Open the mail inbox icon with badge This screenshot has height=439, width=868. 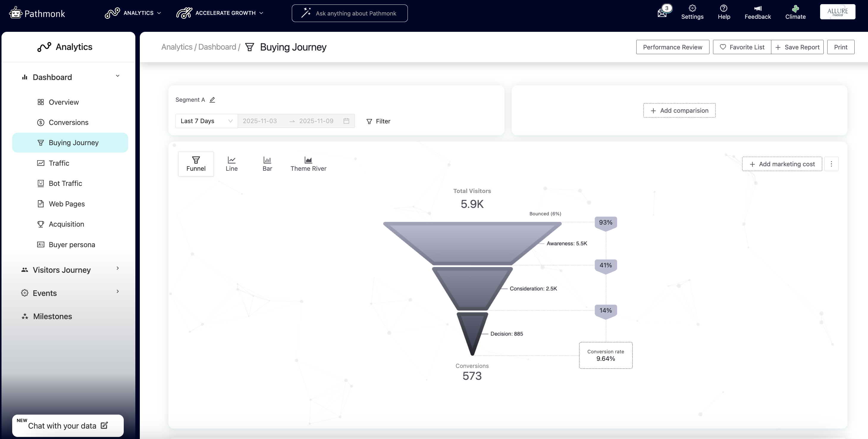coord(662,13)
